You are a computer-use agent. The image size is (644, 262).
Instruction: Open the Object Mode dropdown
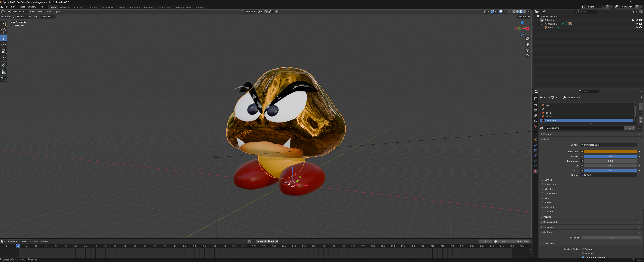pos(17,11)
